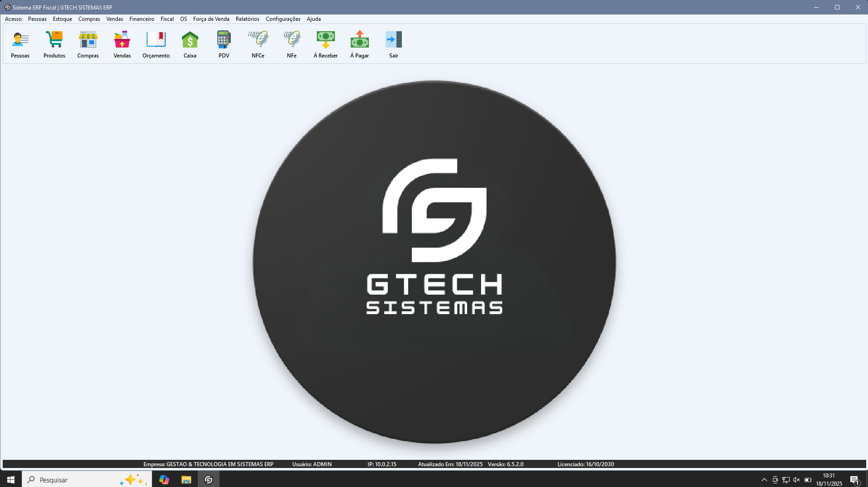Open File Explorer from the taskbar
The height and width of the screenshot is (487, 868).
186,480
